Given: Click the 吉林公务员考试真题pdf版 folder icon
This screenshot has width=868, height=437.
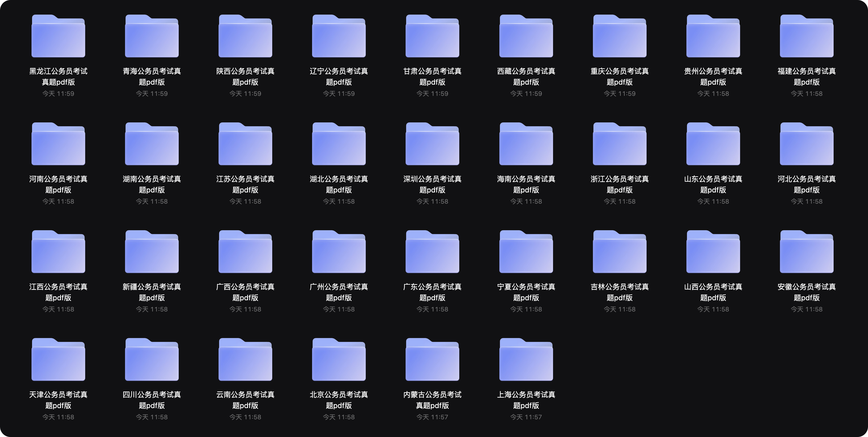Looking at the screenshot, I should tap(620, 252).
